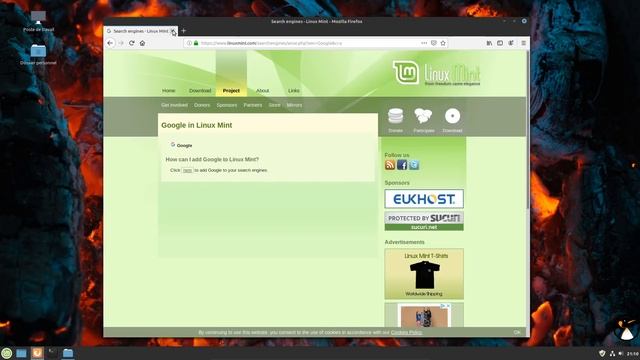Click the update shield tray icon
The image size is (640, 360).
[602, 353]
